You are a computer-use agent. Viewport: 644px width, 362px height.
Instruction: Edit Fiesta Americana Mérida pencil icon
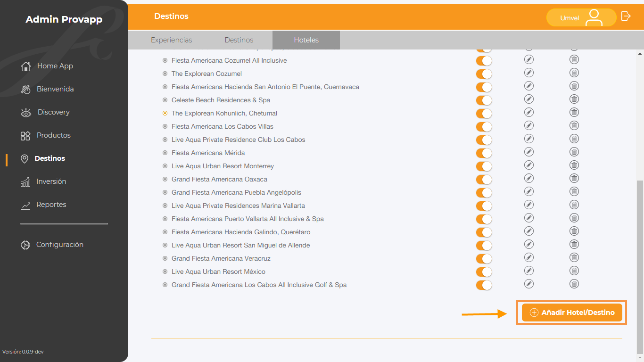[x=529, y=152]
